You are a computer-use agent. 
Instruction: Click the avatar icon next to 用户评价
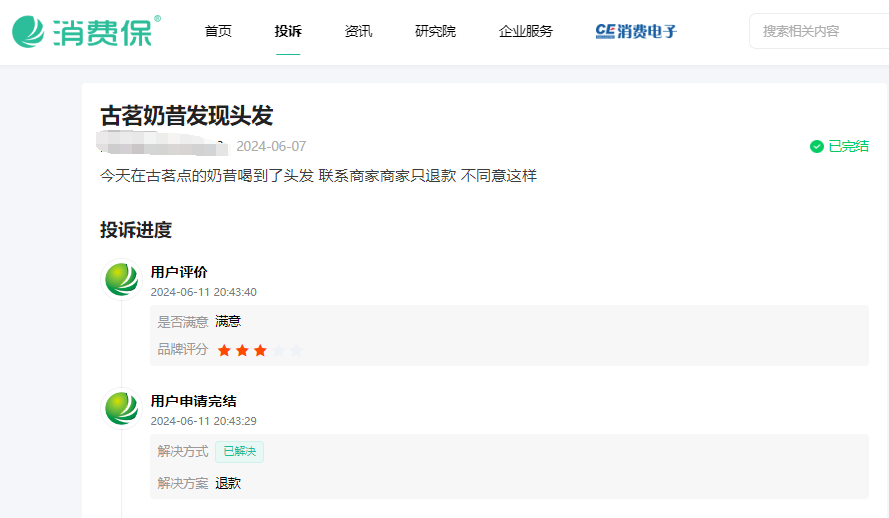click(x=121, y=279)
